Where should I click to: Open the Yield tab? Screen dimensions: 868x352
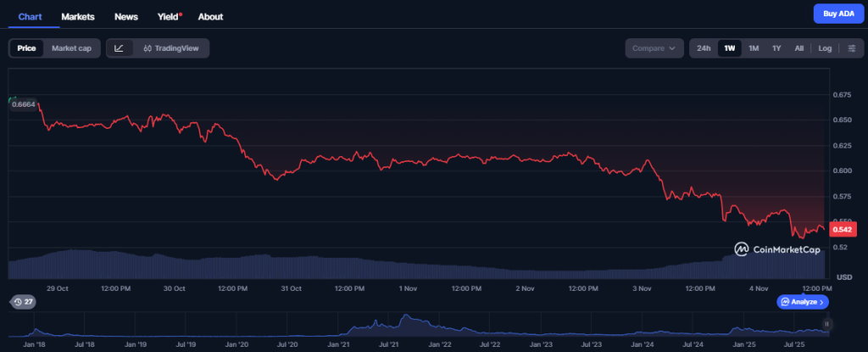coord(168,16)
